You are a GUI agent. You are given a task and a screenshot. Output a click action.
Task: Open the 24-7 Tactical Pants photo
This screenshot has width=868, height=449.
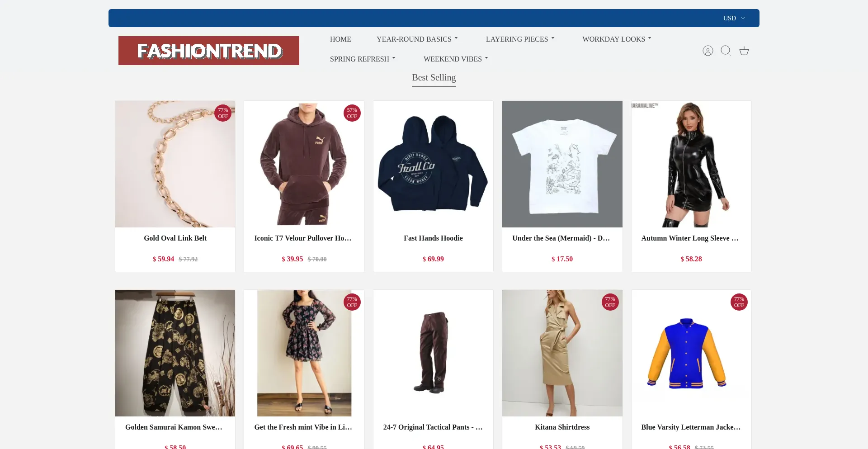point(433,353)
